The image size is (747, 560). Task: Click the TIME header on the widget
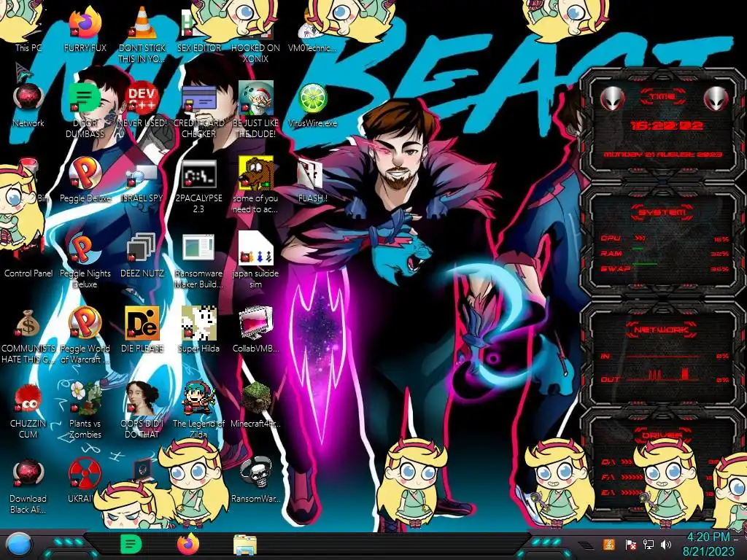pos(663,97)
